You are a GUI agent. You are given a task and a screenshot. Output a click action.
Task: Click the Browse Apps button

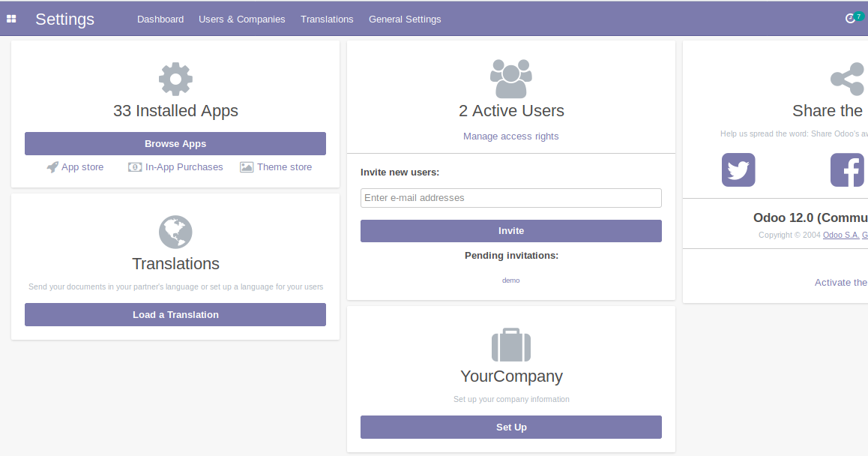[175, 143]
